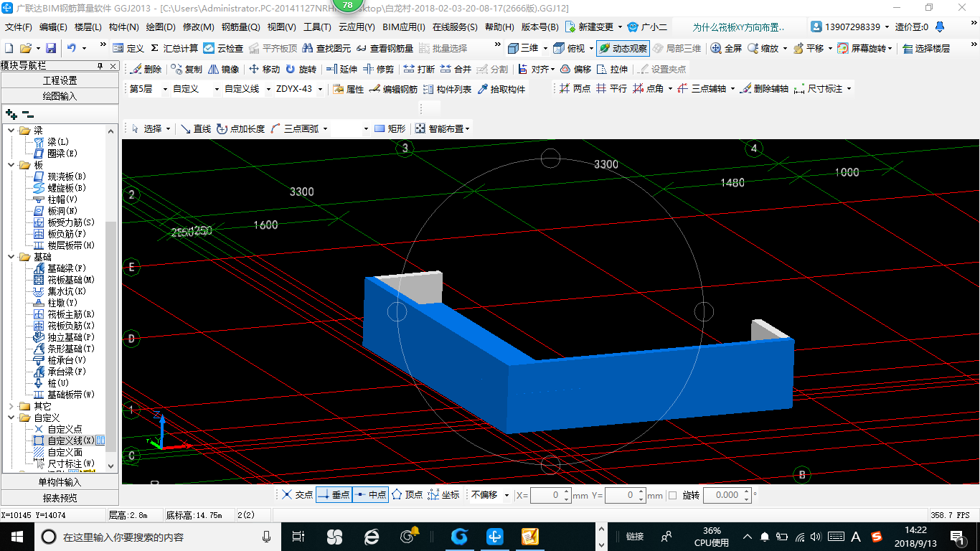This screenshot has width=980, height=551.
Task: Click the 删除辅轴 delete auxiliary axis tool
Action: (x=764, y=89)
